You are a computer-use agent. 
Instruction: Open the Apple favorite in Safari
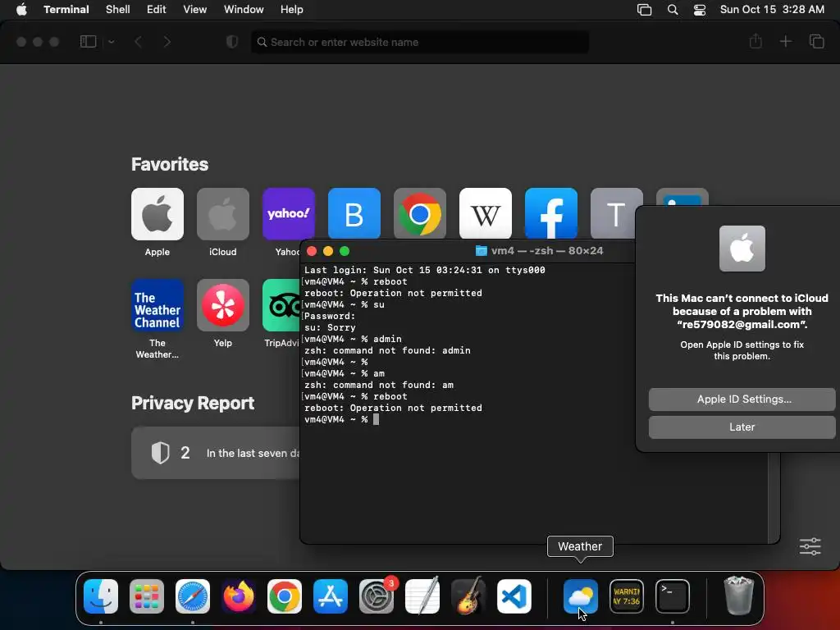click(157, 214)
